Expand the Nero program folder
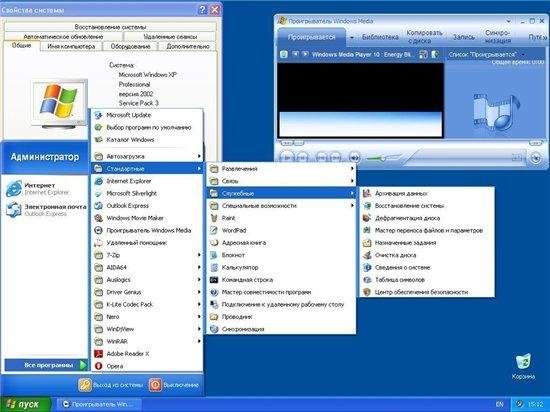The height and width of the screenshot is (412, 550). 147,317
